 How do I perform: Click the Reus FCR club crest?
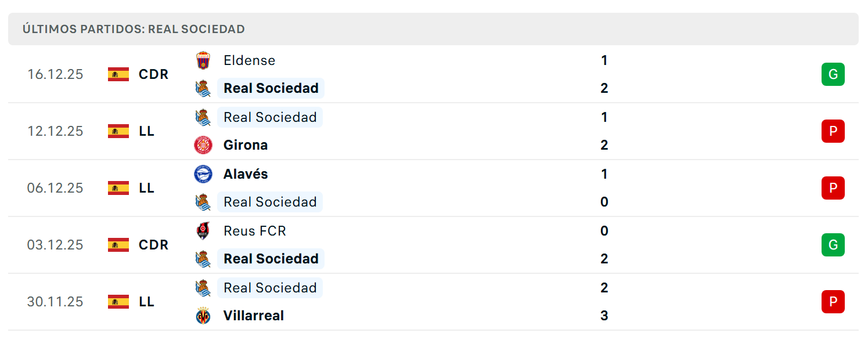[203, 231]
